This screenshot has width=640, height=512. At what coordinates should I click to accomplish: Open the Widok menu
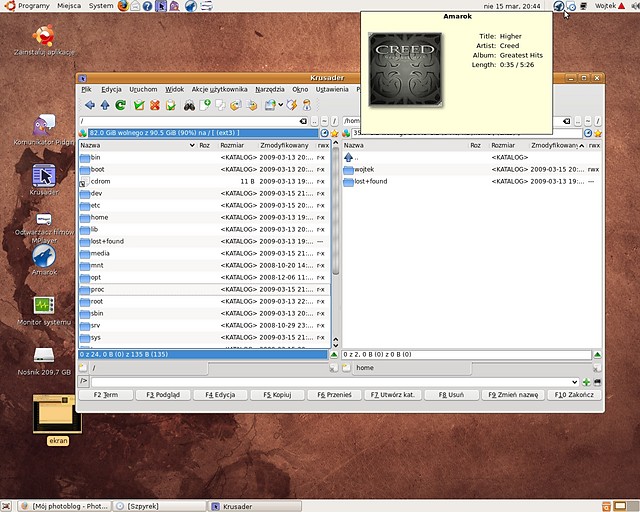(174, 89)
